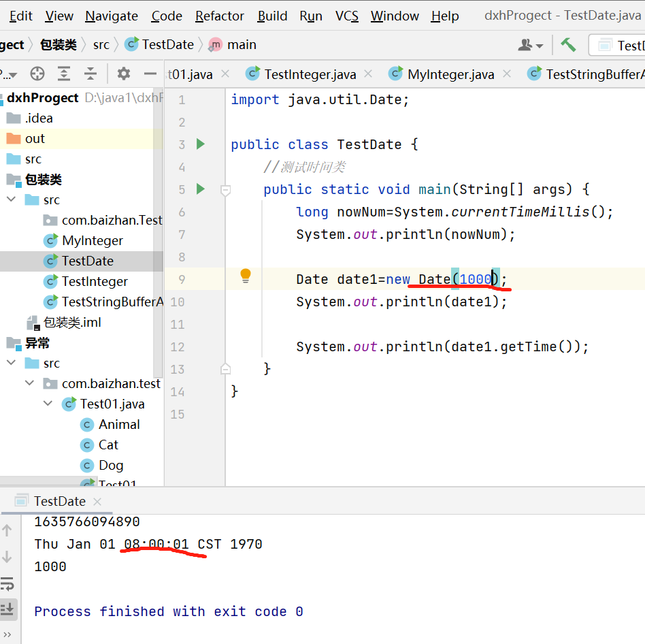This screenshot has height=644, width=645.
Task: Select the dxhProgect root in project tree
Action: tap(43, 98)
